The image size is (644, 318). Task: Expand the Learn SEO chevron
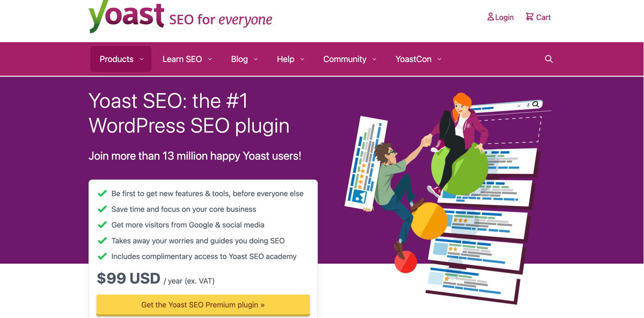click(x=210, y=59)
